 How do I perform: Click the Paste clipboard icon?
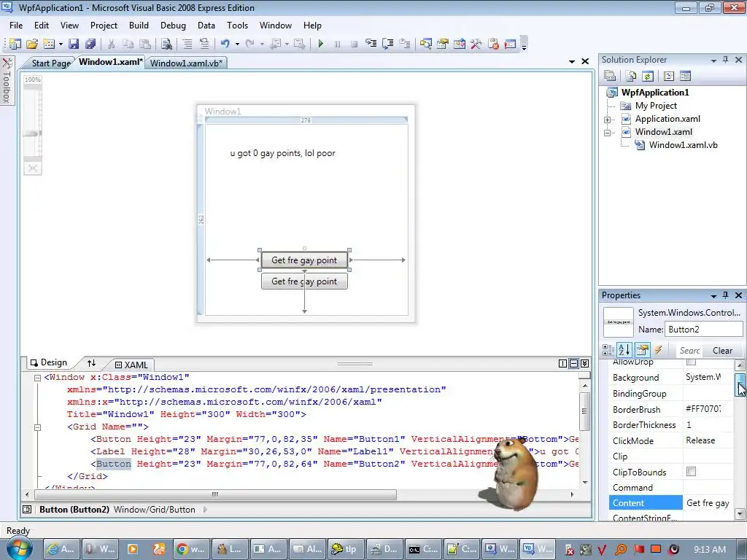(x=145, y=44)
